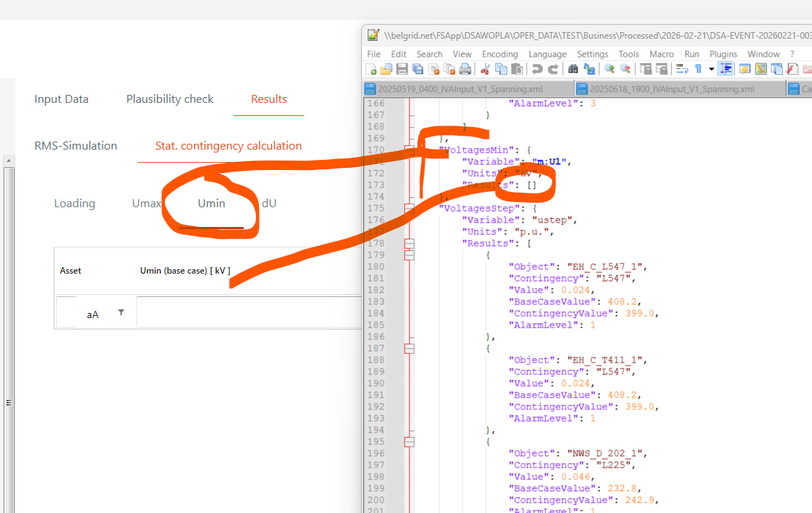Click the Print icon in toolbar
Viewport: 812px width, 513px height.
pos(465,69)
